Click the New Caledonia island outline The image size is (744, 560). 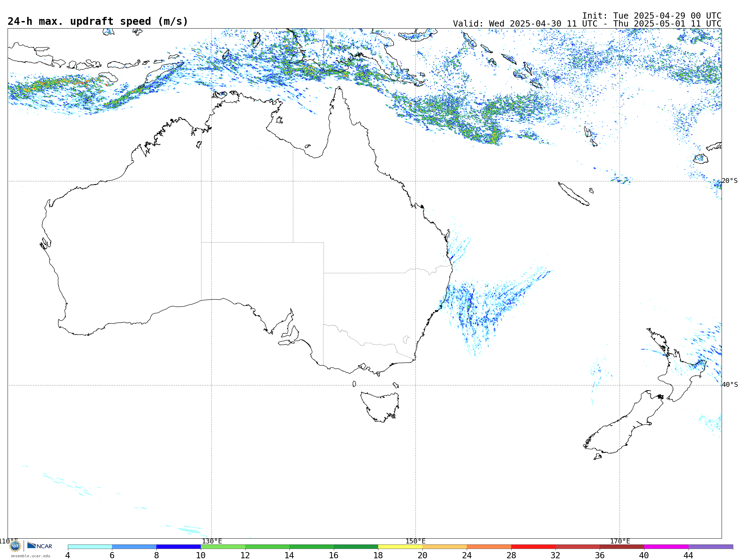coord(573,194)
